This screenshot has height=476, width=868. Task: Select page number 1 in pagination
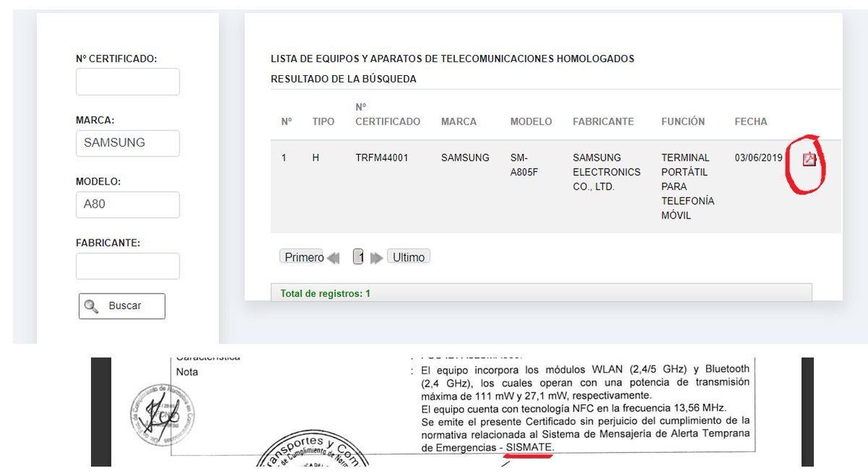coord(358,257)
